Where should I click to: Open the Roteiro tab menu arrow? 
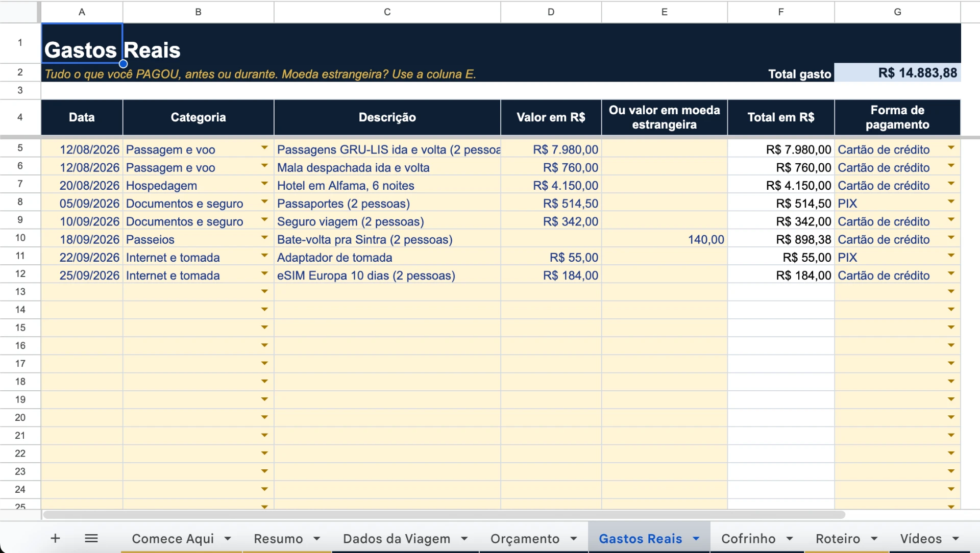pos(874,539)
